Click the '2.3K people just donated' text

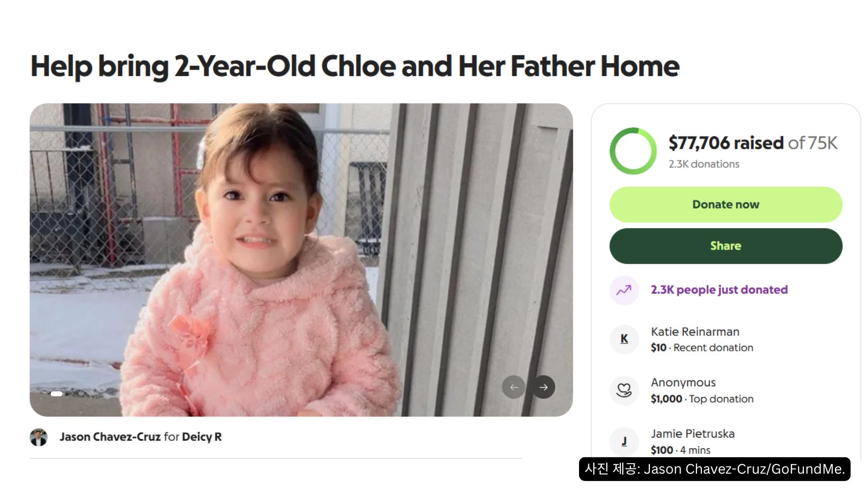pyautogui.click(x=719, y=290)
